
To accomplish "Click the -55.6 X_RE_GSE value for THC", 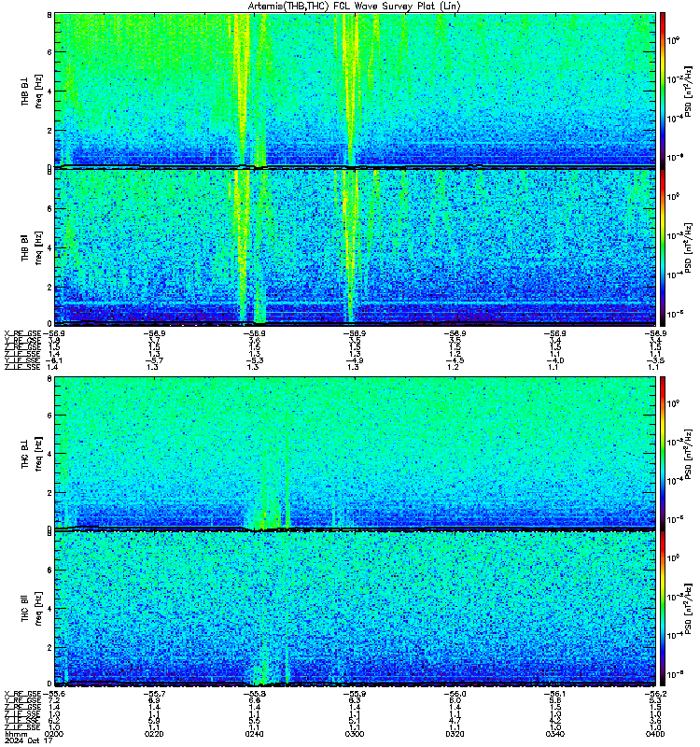I will (x=54, y=694).
